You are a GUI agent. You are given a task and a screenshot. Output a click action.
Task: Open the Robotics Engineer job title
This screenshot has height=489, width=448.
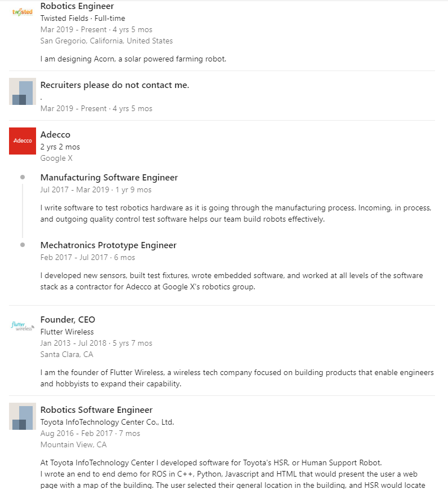tap(77, 6)
